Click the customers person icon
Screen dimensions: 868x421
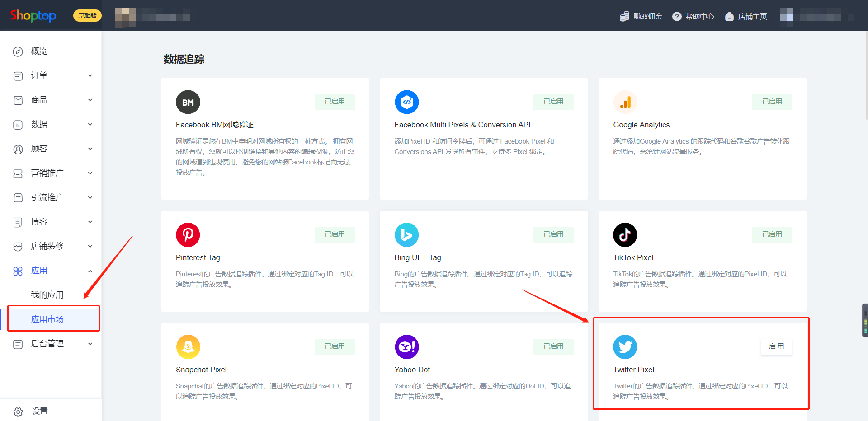click(x=18, y=149)
